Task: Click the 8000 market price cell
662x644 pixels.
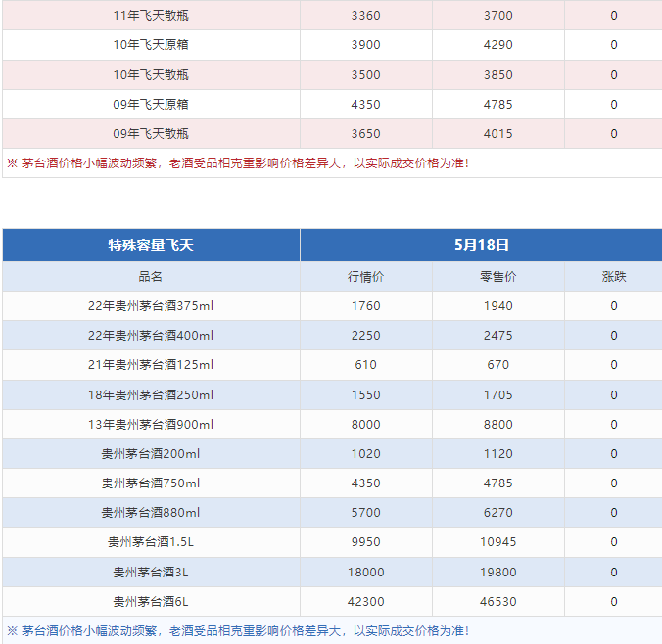Action: click(x=365, y=425)
